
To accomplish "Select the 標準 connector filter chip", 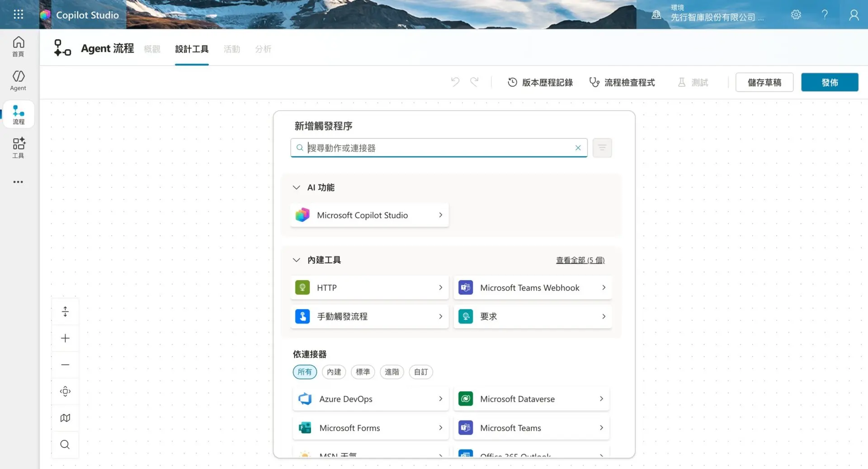I will pyautogui.click(x=363, y=372).
